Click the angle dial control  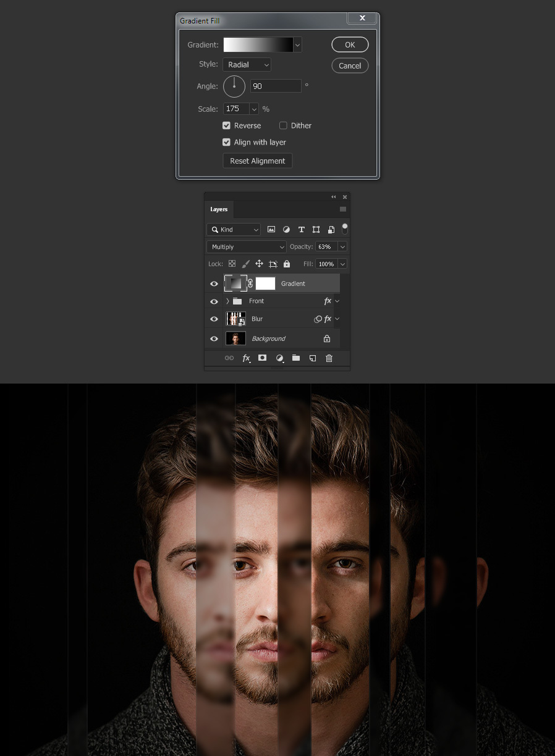(x=234, y=86)
